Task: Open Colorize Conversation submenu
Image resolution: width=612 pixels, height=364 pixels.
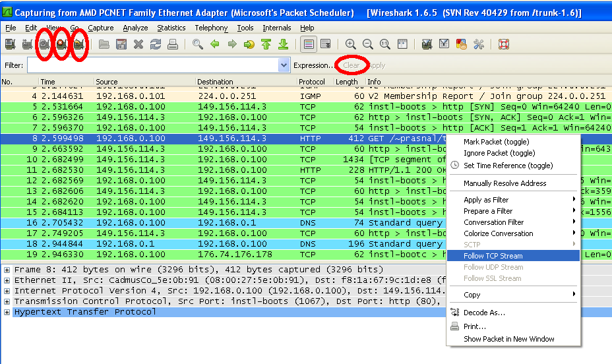Action: coord(513,233)
